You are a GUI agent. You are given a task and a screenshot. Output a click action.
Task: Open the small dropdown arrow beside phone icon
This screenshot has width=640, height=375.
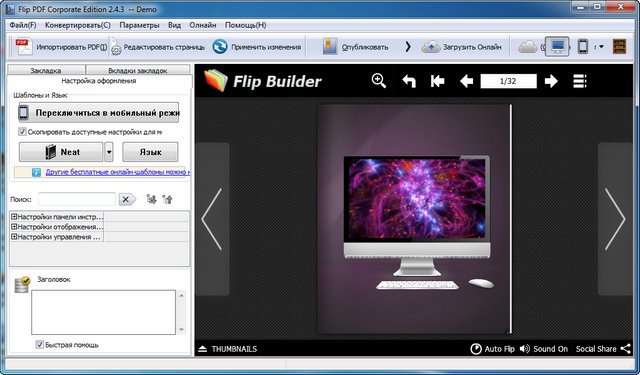click(601, 47)
